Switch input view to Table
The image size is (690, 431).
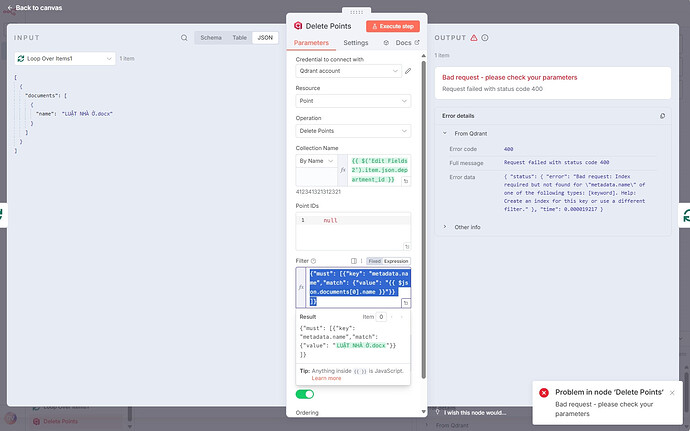[239, 38]
